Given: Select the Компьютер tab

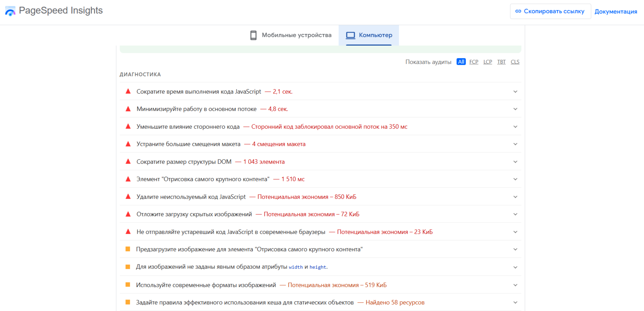Looking at the screenshot, I should (x=369, y=35).
